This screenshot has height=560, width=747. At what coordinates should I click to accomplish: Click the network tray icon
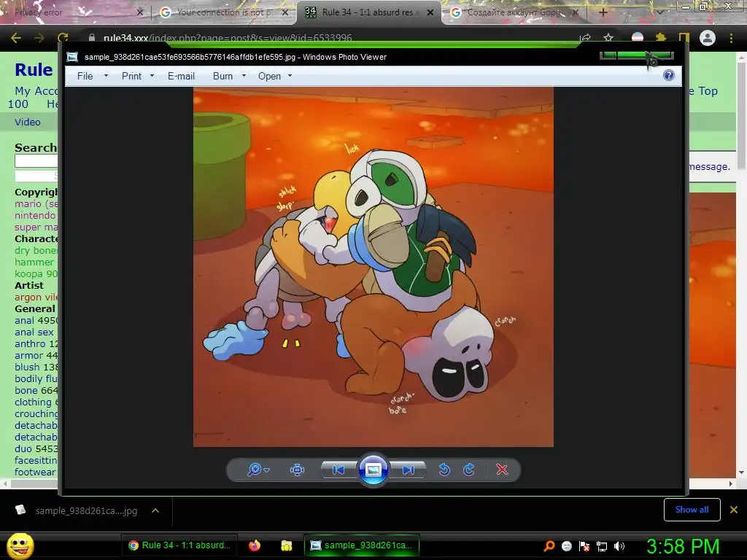[602, 546]
